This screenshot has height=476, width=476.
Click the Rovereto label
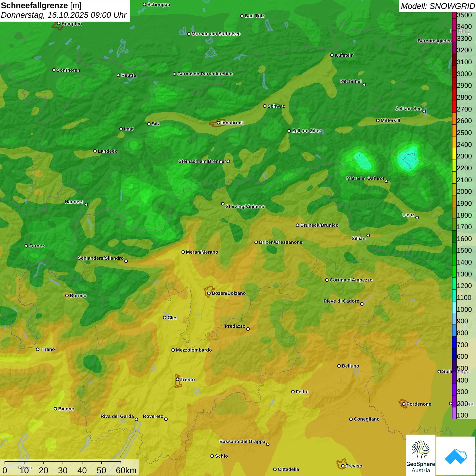click(153, 416)
